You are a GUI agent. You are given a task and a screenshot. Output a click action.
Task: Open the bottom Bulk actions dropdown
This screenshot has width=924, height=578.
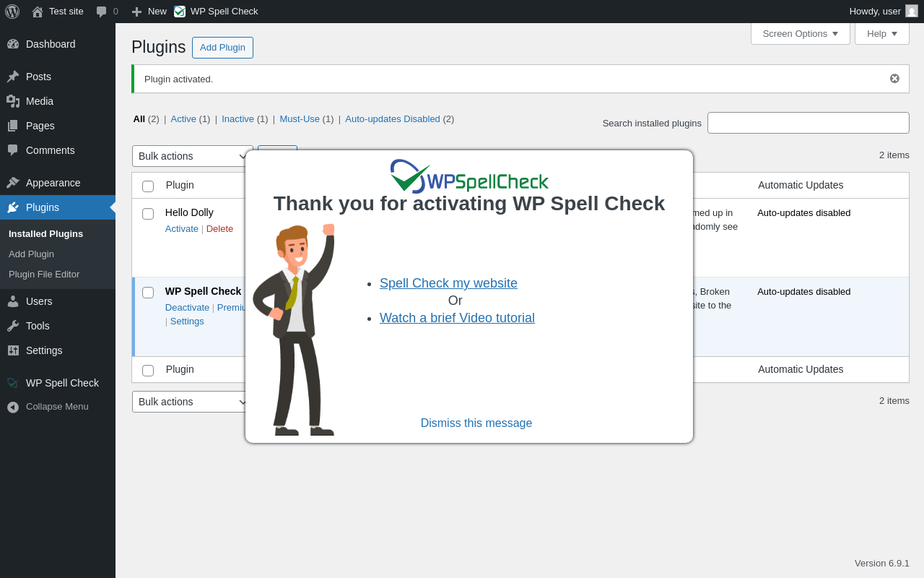pos(193,402)
